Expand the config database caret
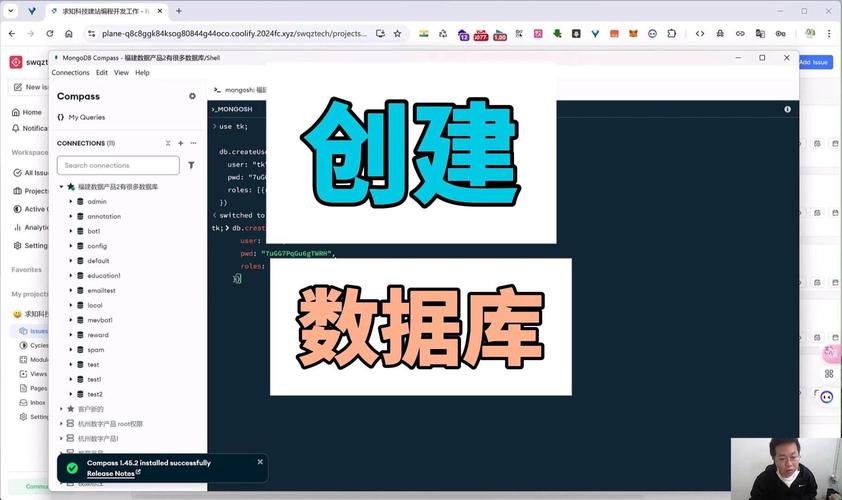The width and height of the screenshot is (842, 500). [x=70, y=246]
